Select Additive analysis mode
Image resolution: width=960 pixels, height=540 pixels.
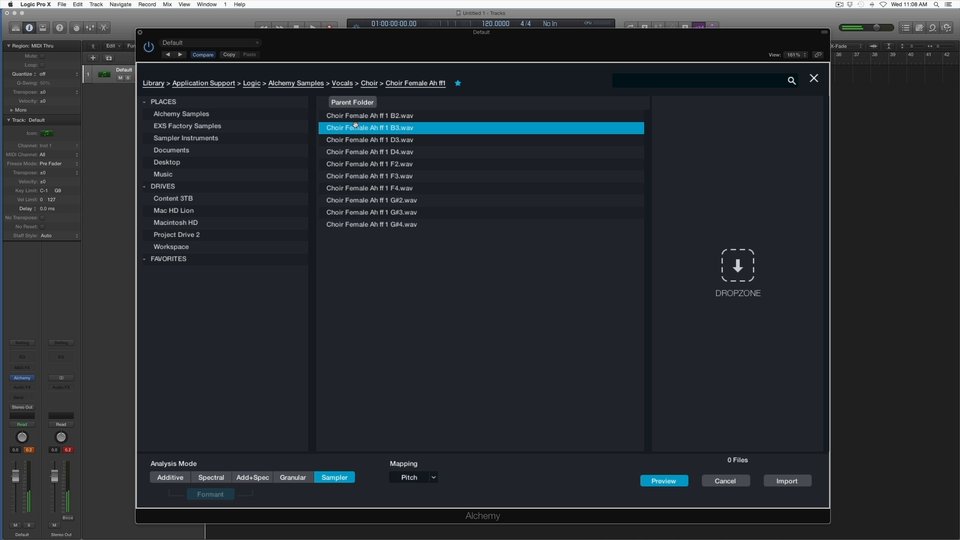[170, 478]
